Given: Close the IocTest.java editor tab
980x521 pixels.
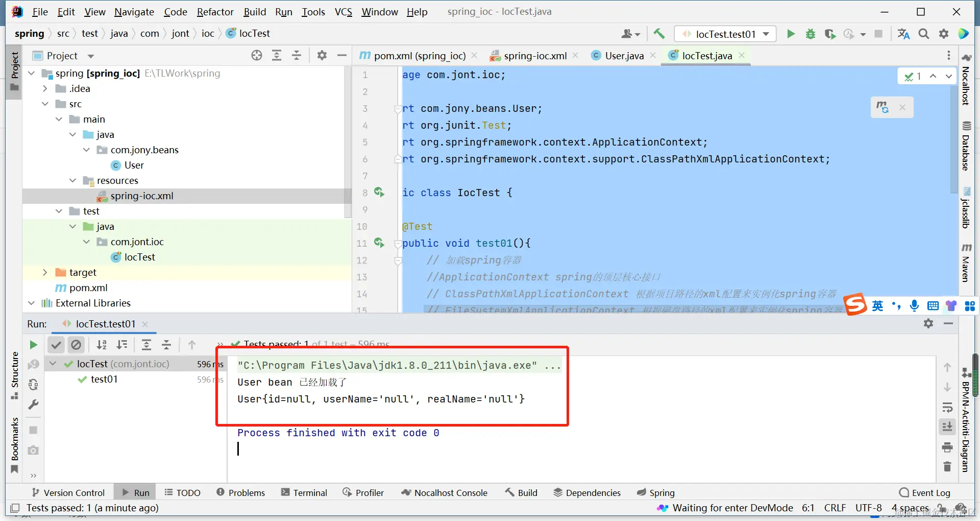Looking at the screenshot, I should [x=742, y=56].
